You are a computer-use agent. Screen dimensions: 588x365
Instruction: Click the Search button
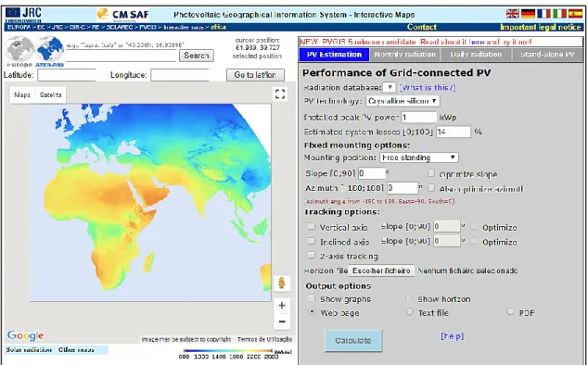coord(196,56)
